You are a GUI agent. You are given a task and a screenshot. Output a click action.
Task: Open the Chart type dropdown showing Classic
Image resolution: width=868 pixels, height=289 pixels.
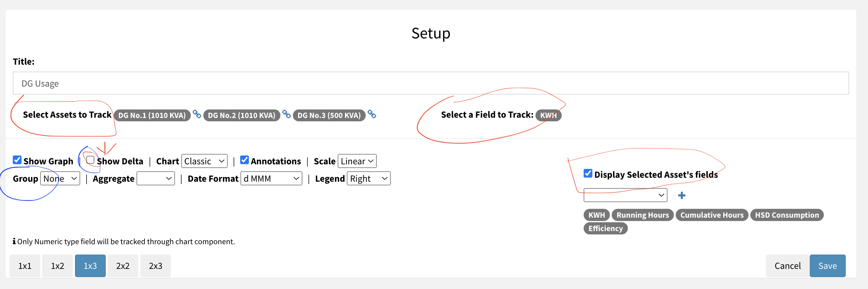(204, 161)
